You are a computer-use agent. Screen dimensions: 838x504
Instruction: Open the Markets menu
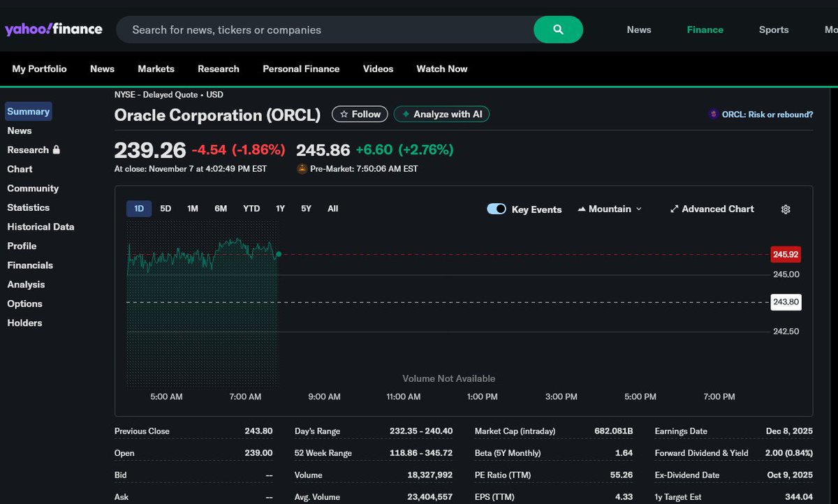click(x=156, y=68)
